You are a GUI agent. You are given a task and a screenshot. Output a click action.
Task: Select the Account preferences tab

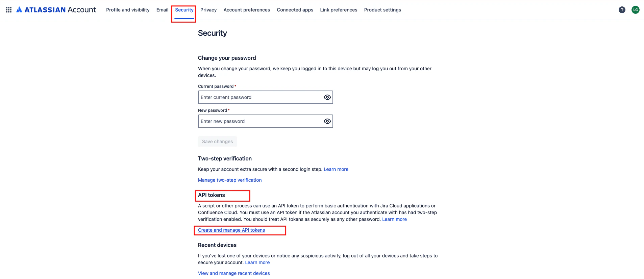pyautogui.click(x=247, y=10)
